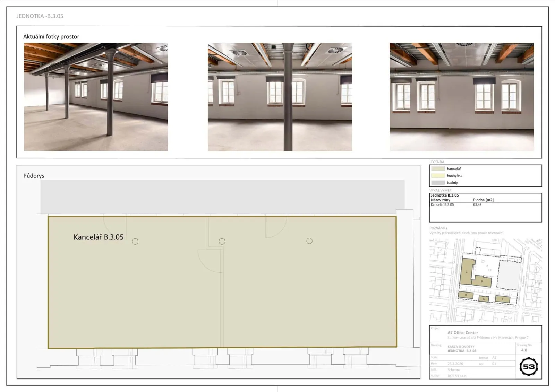
Task: Click the 'kuchyňka' legend label
Action: pyautogui.click(x=454, y=176)
